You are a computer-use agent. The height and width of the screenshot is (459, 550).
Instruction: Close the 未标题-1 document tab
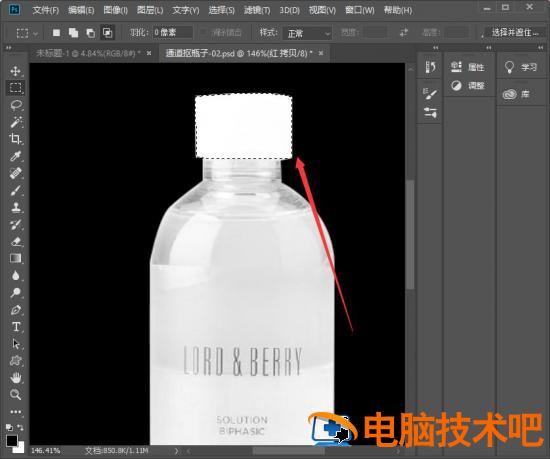[149, 53]
